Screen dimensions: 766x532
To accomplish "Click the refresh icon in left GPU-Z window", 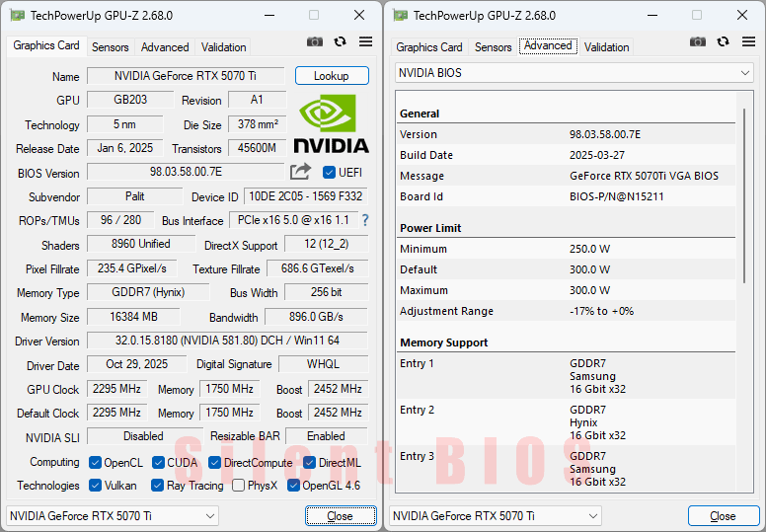I will point(340,42).
